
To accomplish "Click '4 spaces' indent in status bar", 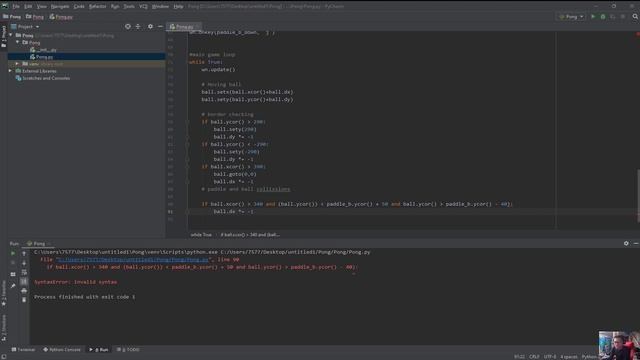I will coord(569,357).
